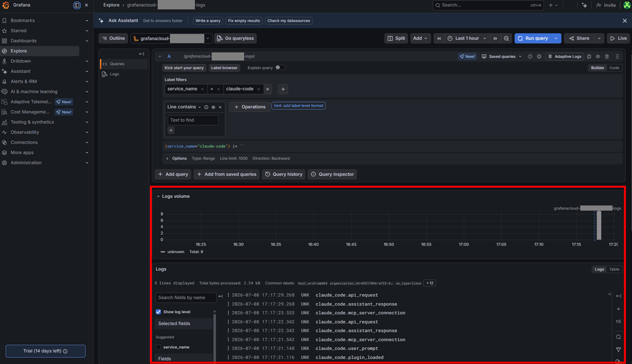Click the Trial (14 days left) button
The width and height of the screenshot is (632, 364).
tap(46, 351)
